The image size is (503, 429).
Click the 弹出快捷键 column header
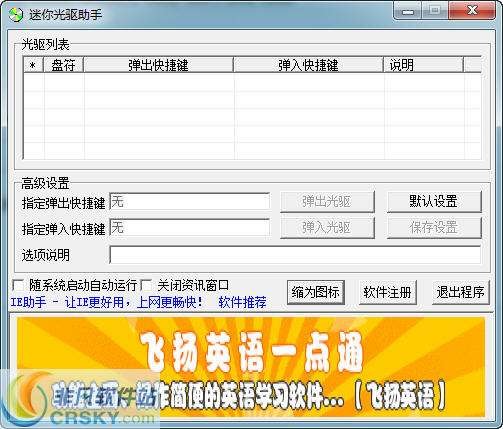tap(158, 65)
